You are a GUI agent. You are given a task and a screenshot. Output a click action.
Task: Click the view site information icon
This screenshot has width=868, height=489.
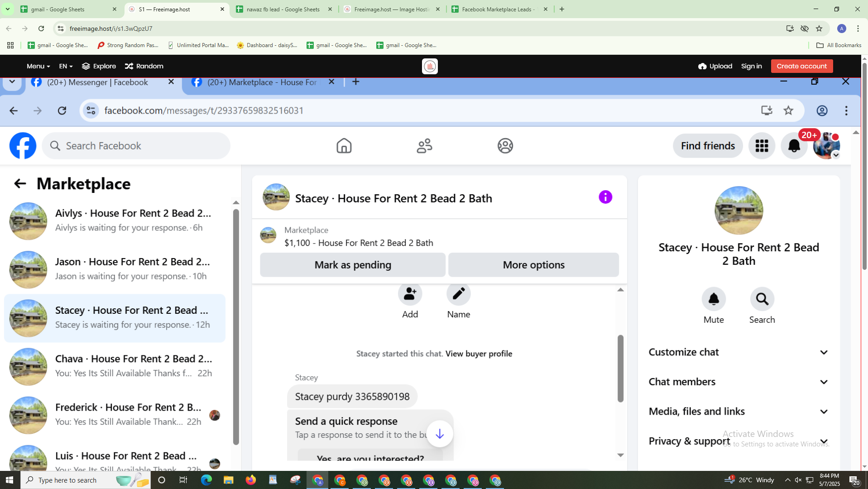[60, 29]
